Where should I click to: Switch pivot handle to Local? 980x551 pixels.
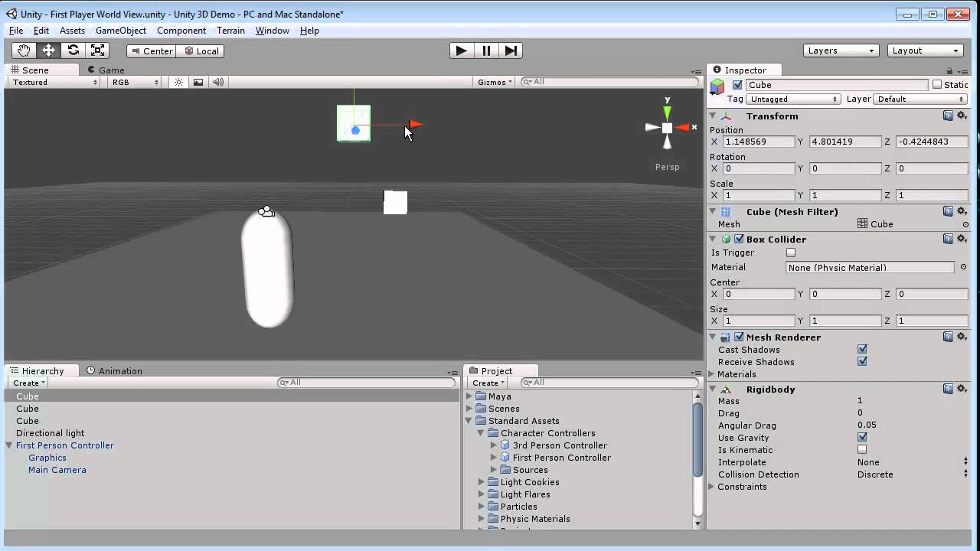coord(201,51)
